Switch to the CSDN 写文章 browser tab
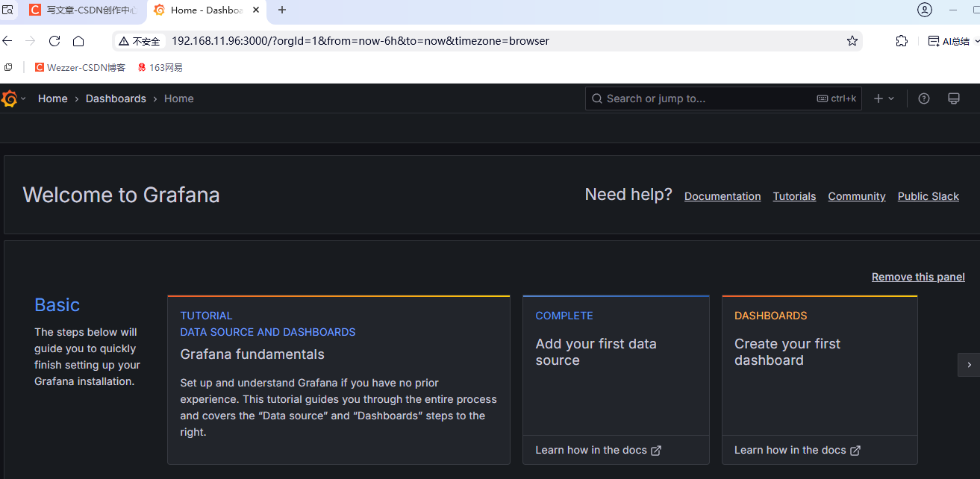 pyautogui.click(x=83, y=10)
